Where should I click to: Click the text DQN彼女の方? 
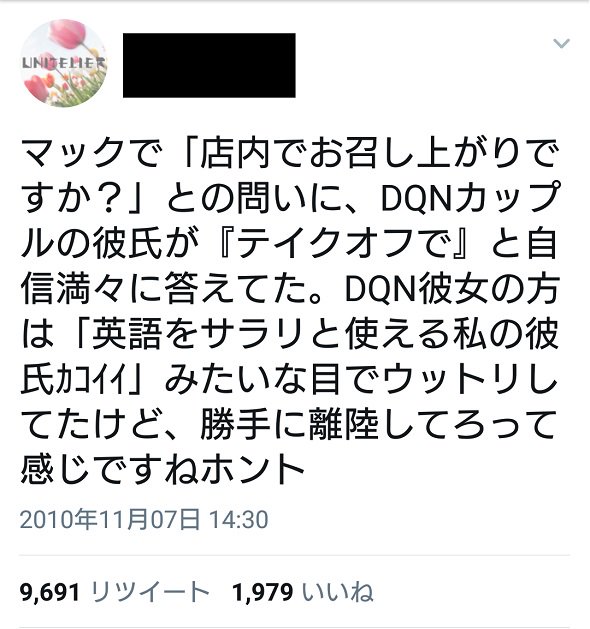(x=452, y=288)
